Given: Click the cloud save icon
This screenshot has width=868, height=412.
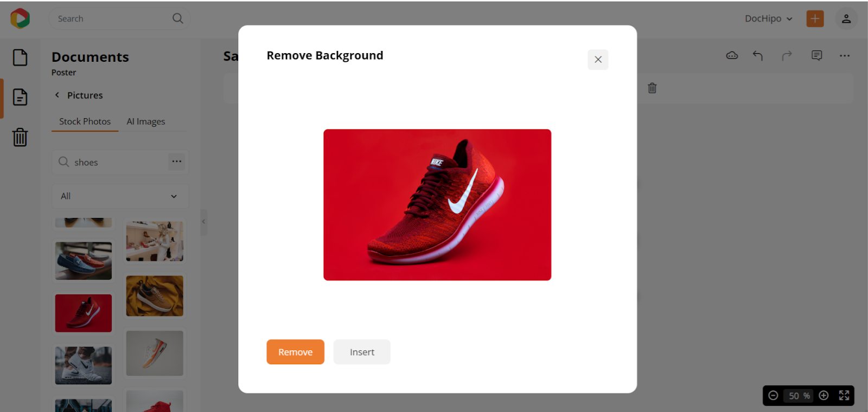Looking at the screenshot, I should 732,55.
